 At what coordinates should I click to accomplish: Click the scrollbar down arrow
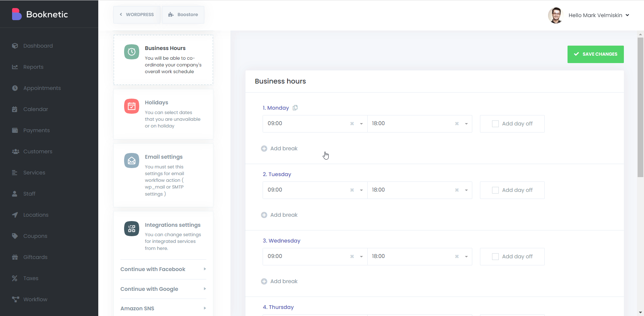point(640,313)
